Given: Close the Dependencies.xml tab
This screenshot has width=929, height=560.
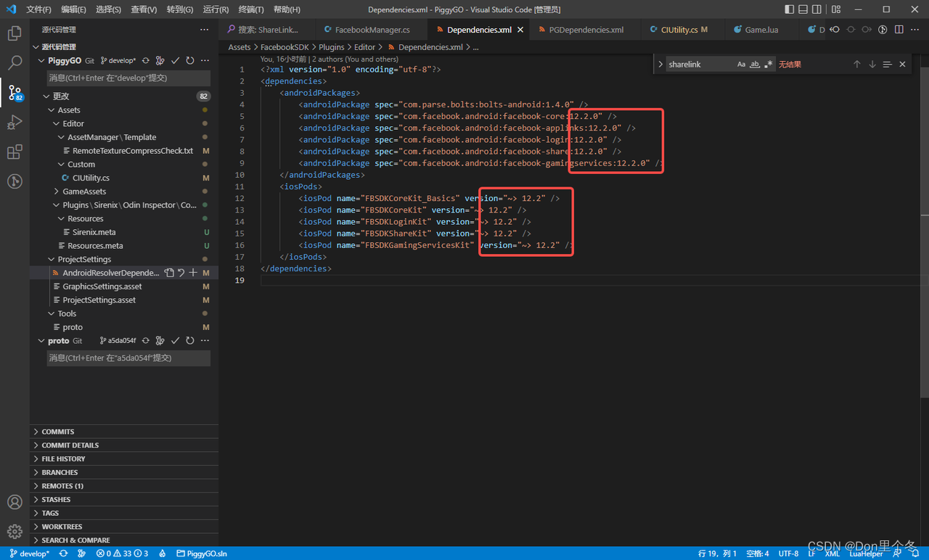Looking at the screenshot, I should click(x=521, y=30).
